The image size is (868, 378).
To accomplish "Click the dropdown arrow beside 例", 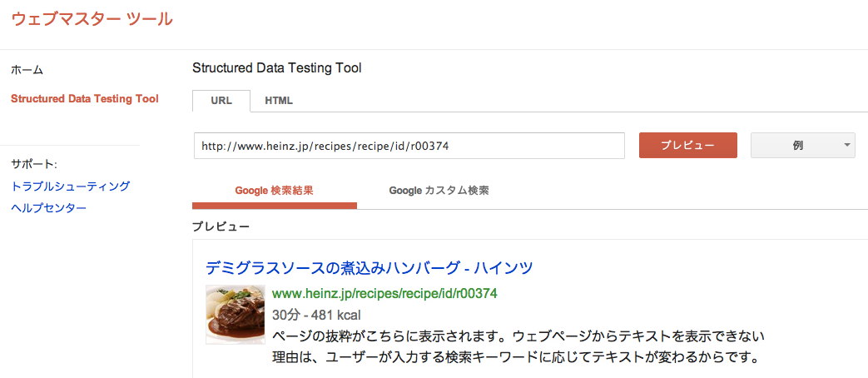I will tap(846, 145).
